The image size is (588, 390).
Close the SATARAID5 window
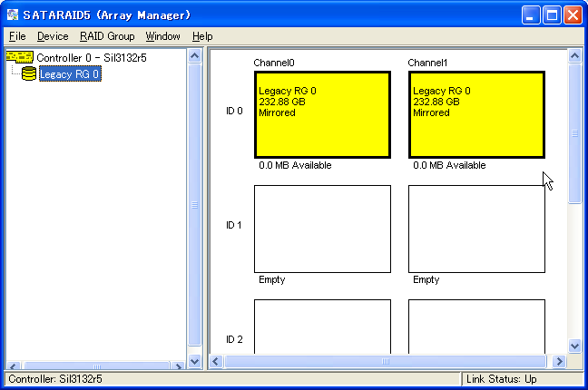point(573,15)
